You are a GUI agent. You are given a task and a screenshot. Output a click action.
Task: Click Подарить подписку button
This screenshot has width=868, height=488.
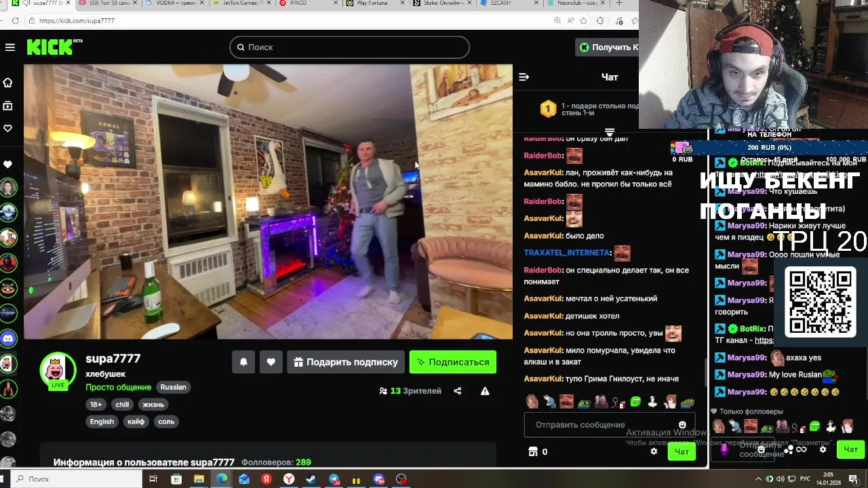(x=346, y=362)
